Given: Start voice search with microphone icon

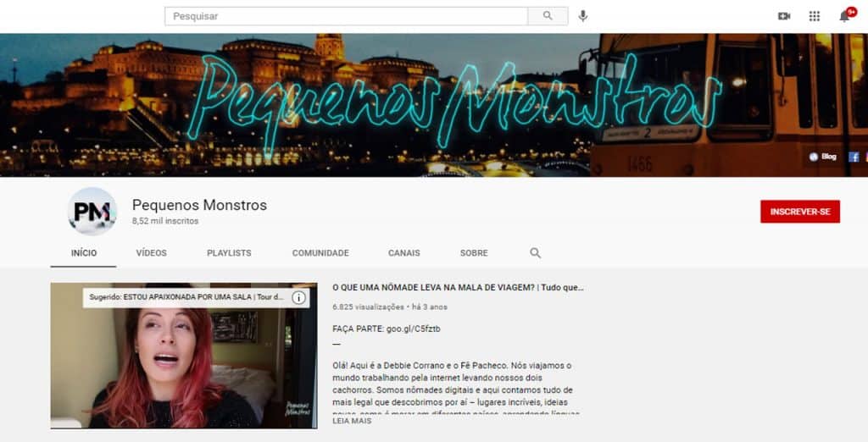Looking at the screenshot, I should pyautogui.click(x=583, y=16).
